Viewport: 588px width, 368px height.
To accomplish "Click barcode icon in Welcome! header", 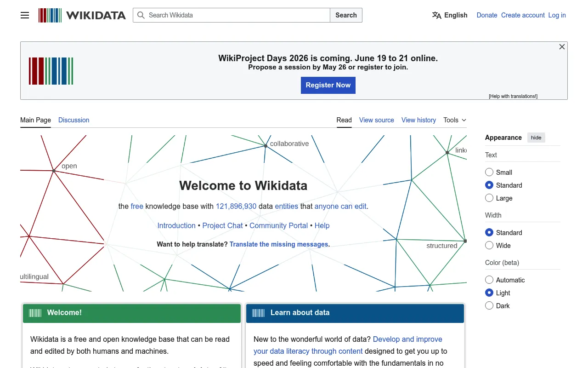I will coord(35,313).
